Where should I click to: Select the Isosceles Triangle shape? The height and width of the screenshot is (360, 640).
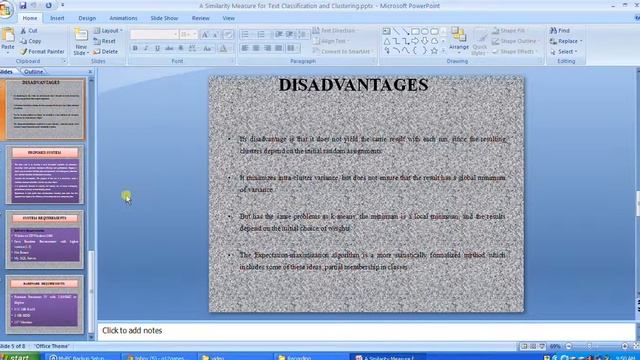point(387,41)
